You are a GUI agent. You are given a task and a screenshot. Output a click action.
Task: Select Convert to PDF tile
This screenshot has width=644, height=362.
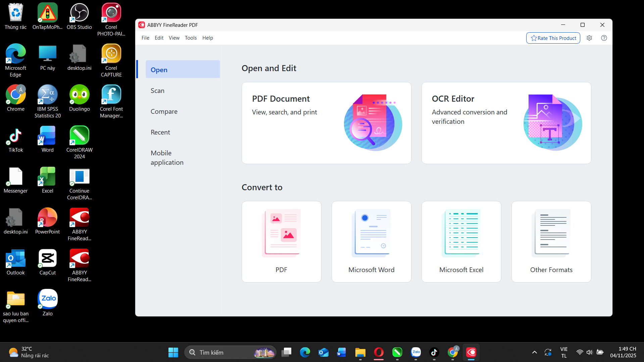[x=281, y=242]
